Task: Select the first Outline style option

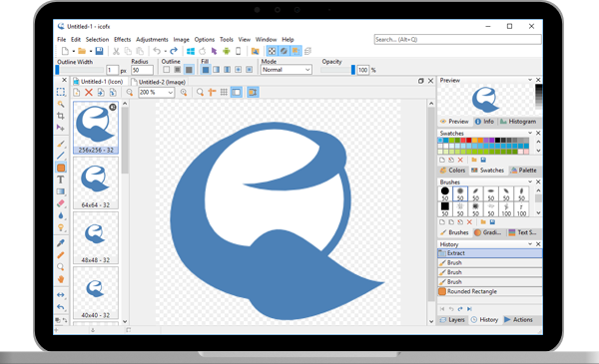Action: tap(166, 70)
